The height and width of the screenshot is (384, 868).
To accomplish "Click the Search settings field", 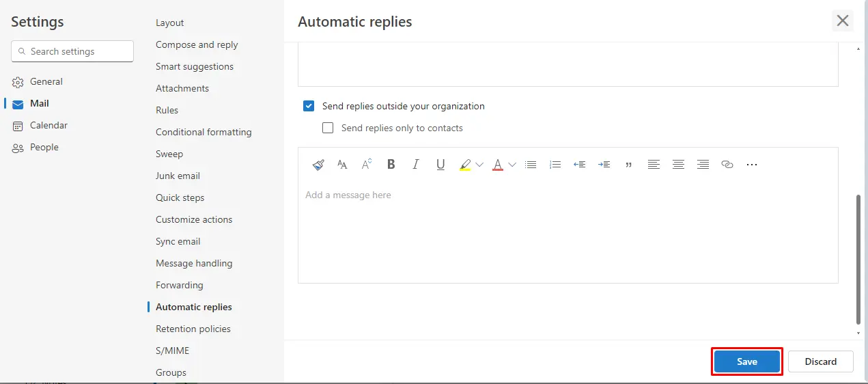I will (x=72, y=51).
